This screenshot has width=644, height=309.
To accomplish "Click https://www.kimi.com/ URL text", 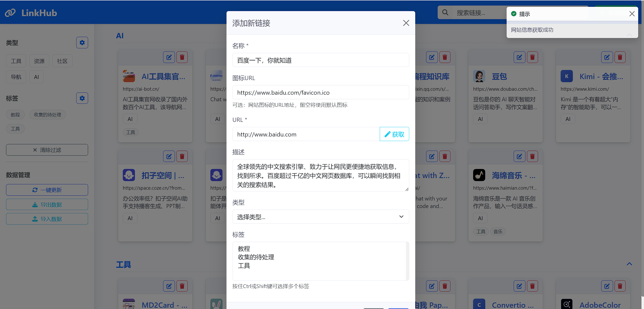I will (585, 89).
